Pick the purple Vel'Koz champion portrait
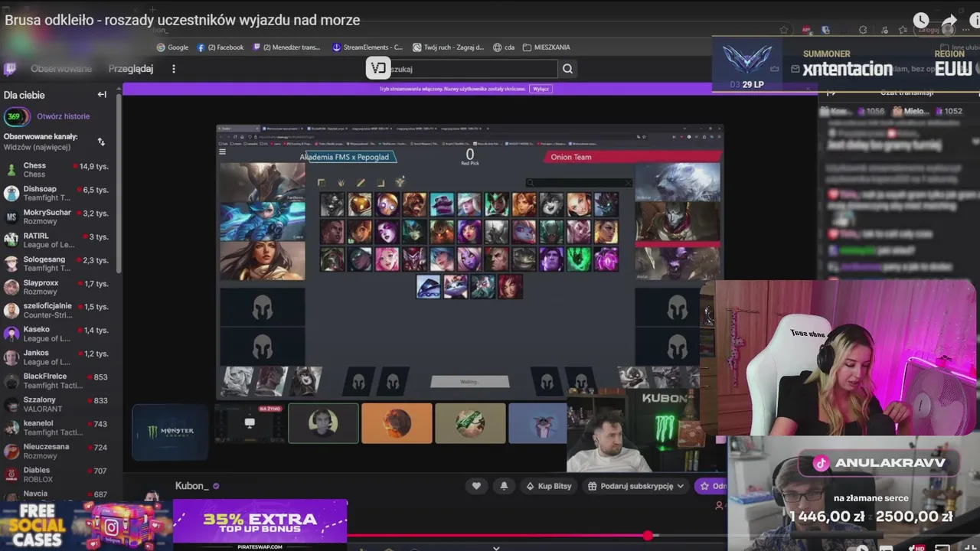980x551 pixels. tap(606, 259)
